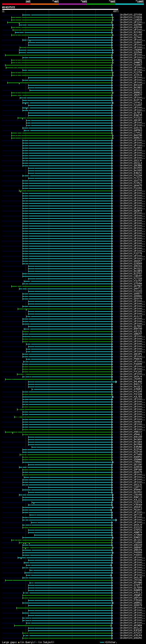Viewport: 146px width, 644px height.
Task: Select the UniRef100_Q28J31 label
Action: click(131, 128)
